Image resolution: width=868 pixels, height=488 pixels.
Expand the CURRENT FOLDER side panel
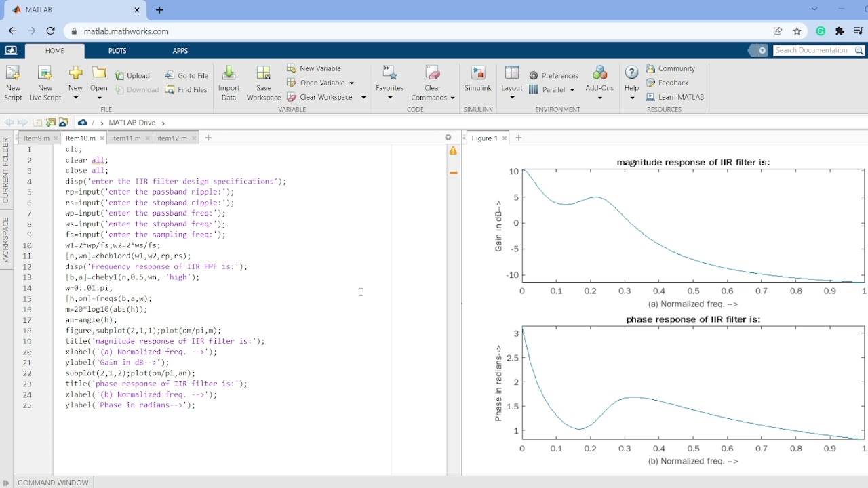pyautogui.click(x=6, y=169)
